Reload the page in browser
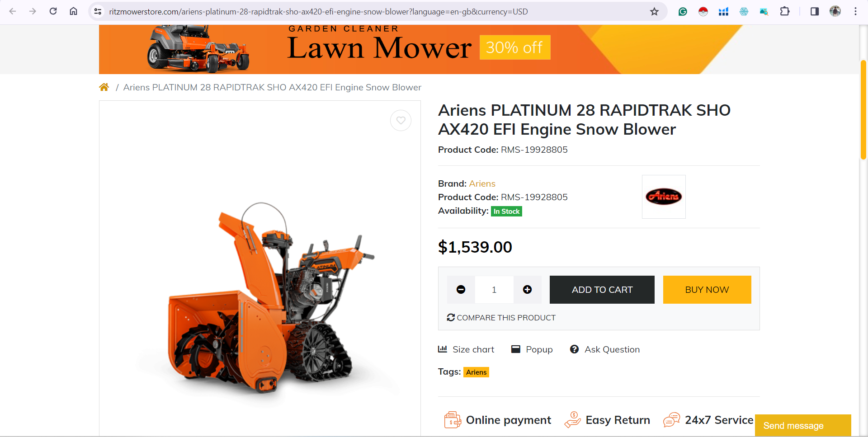Viewport: 868px width, 437px height. pyautogui.click(x=53, y=11)
